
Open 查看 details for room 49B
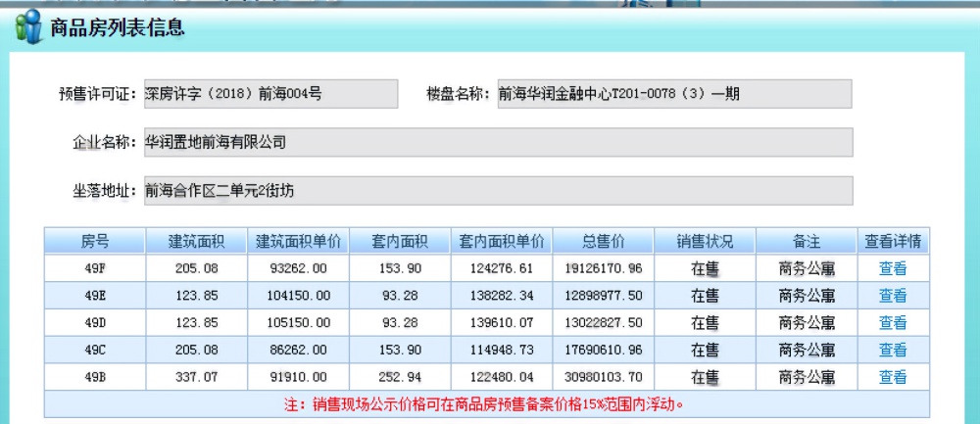893,377
